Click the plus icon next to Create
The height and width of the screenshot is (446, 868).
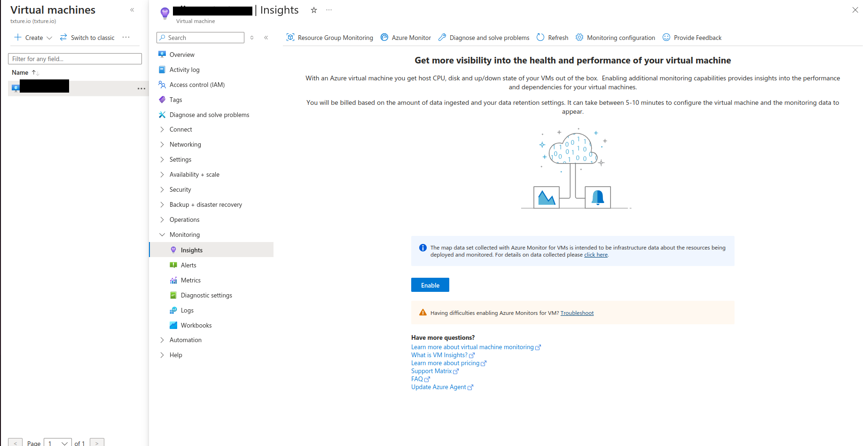pos(18,37)
